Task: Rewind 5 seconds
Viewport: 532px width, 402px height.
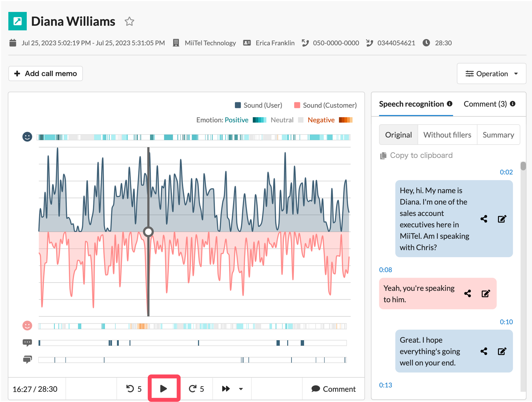Action: click(x=134, y=389)
